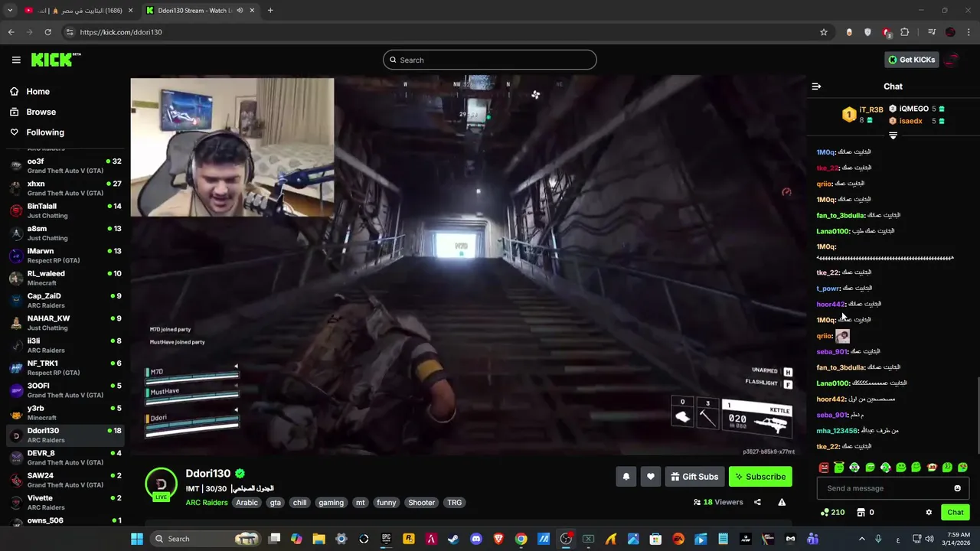Click the Gift Subs button
The height and width of the screenshot is (551, 980).
pos(695,477)
